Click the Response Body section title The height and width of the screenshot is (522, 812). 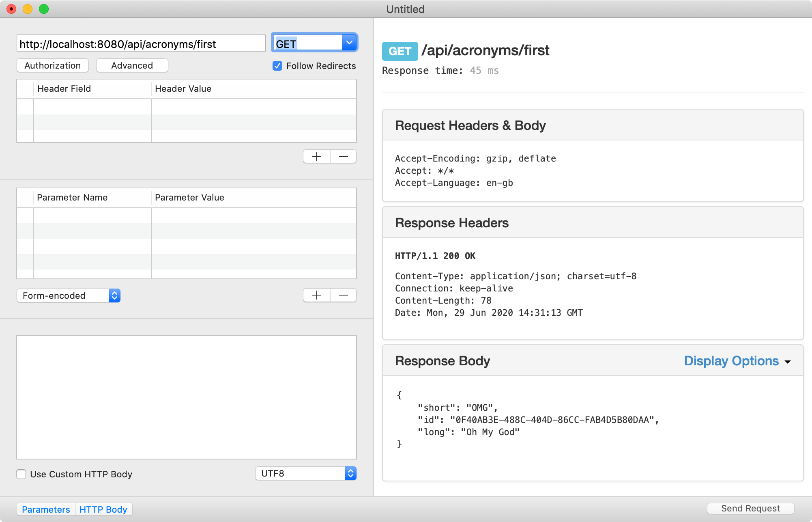click(x=443, y=361)
